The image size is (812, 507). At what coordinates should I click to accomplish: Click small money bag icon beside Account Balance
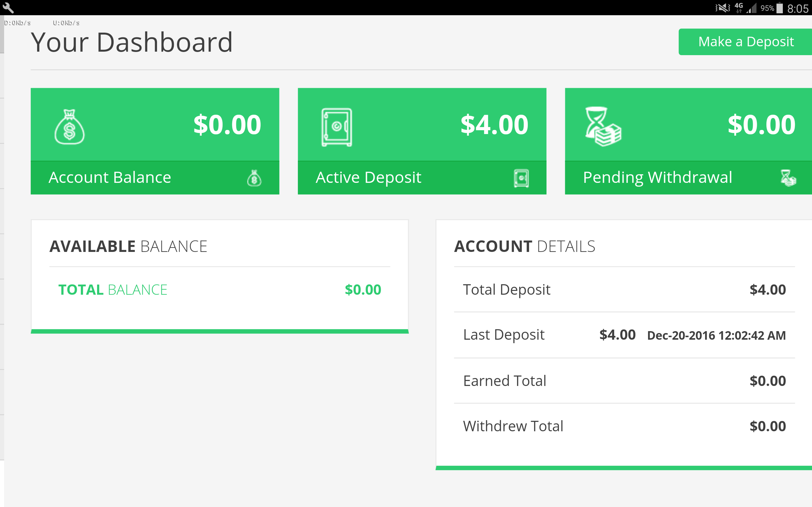[x=254, y=178]
